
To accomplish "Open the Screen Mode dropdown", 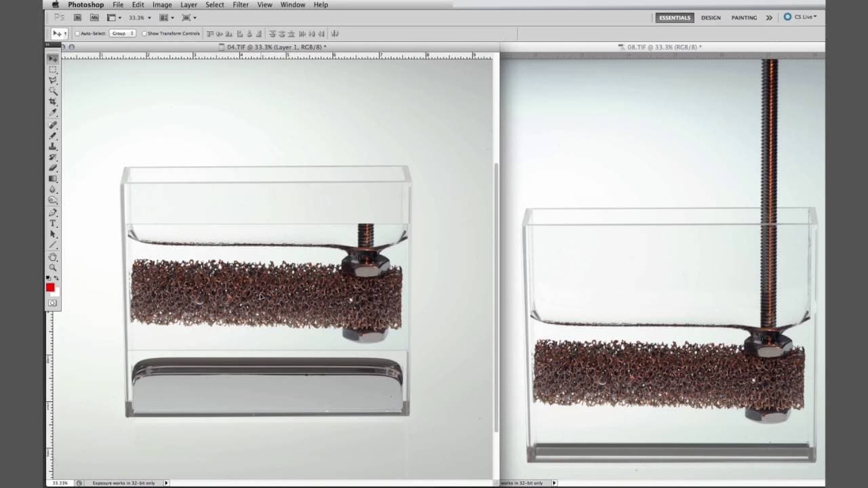I will tap(189, 18).
